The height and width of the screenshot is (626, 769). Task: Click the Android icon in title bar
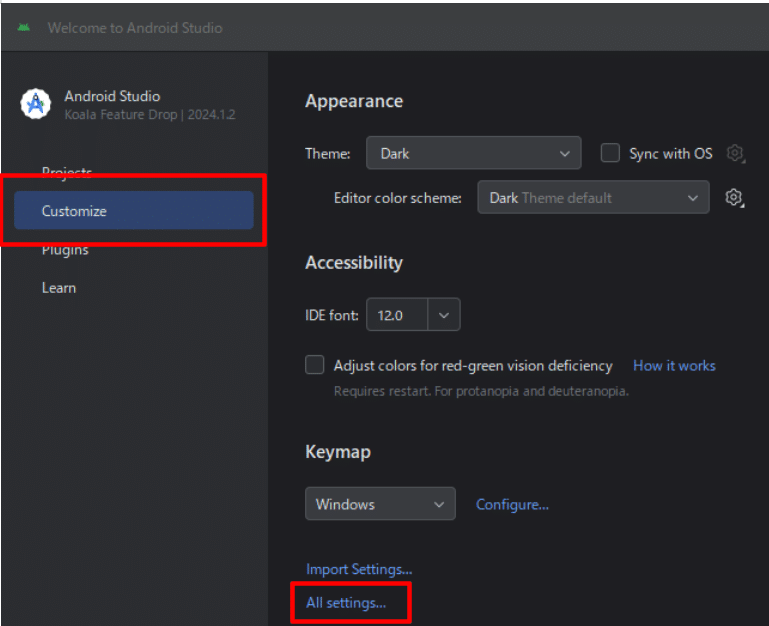[23, 27]
